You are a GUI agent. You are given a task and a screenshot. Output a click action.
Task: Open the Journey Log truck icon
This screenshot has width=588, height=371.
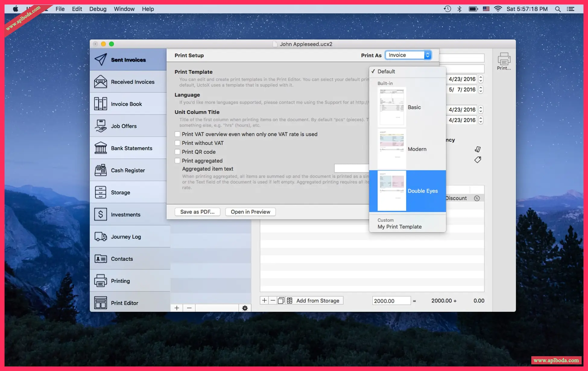pyautogui.click(x=101, y=237)
